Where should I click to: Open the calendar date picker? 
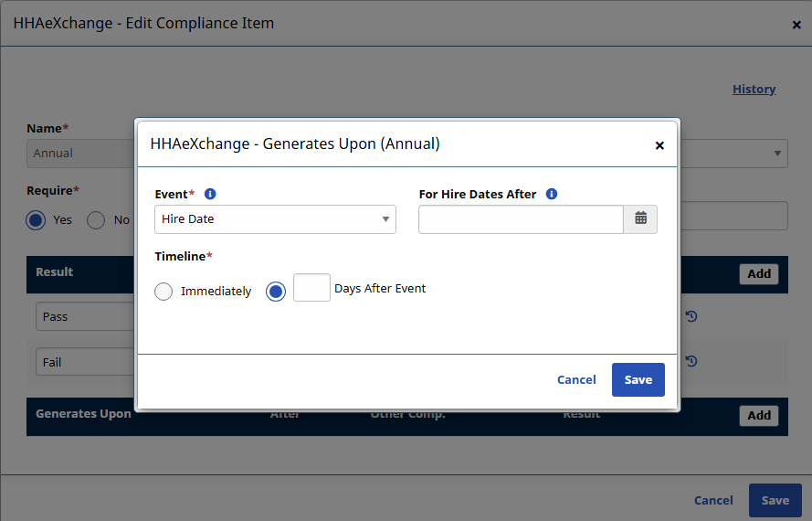[640, 219]
